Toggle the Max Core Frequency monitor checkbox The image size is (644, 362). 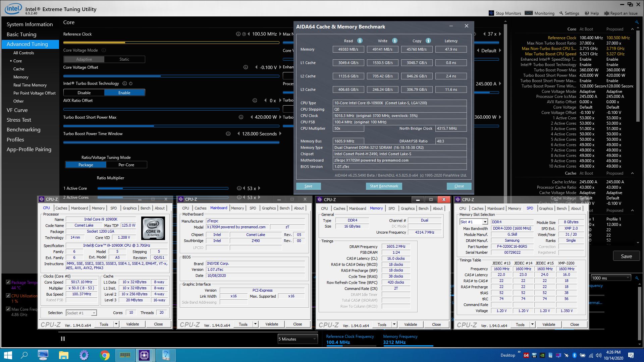[8, 309]
